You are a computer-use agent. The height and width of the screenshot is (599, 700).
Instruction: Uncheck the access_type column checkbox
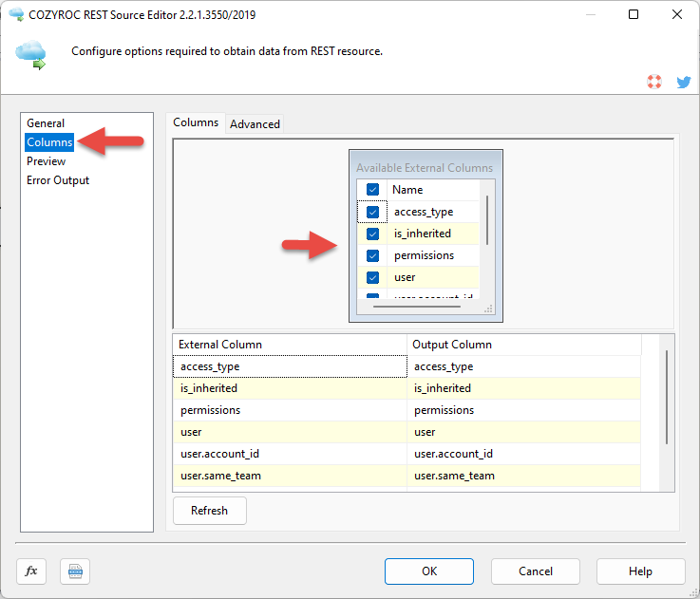coord(372,212)
